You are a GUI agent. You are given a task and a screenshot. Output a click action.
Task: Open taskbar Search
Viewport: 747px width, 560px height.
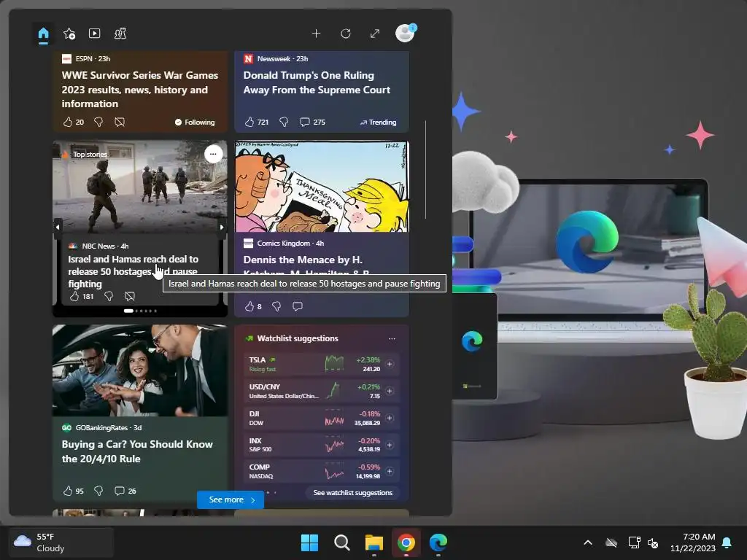pos(341,542)
